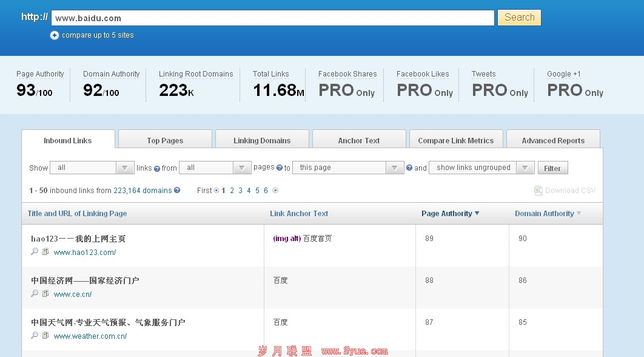Screen dimensions: 644x357
Task: Open the Anchor Text tab
Action: (359, 140)
